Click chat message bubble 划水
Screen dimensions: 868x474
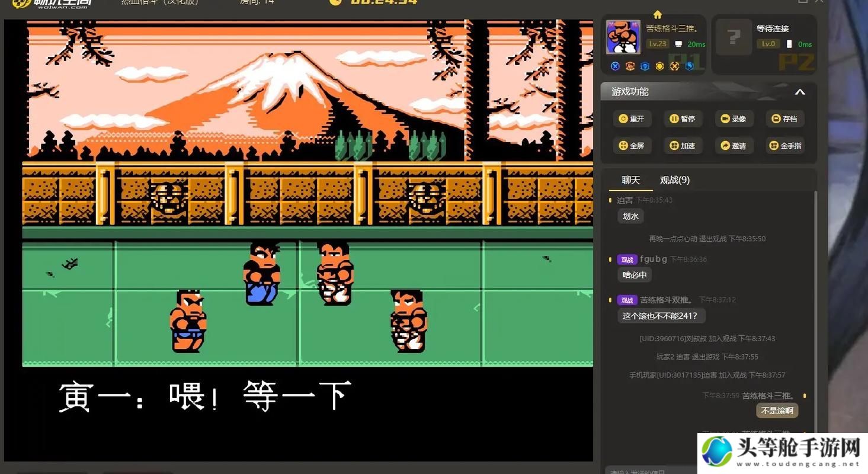(630, 216)
